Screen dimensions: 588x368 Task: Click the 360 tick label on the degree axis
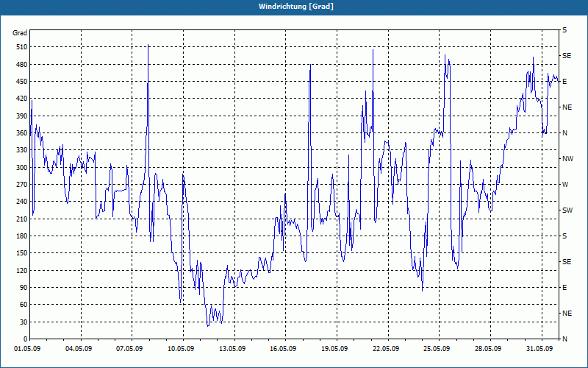tap(21, 133)
